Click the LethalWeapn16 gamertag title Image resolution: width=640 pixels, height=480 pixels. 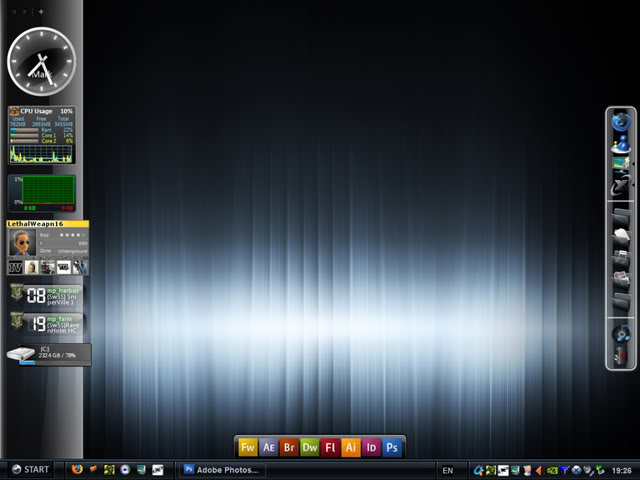coord(36,224)
